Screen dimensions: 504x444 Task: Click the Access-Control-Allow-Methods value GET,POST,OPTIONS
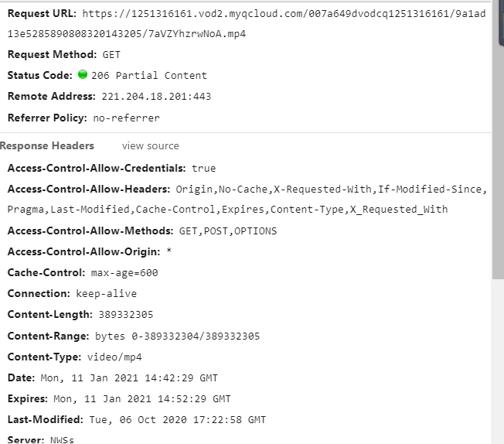coord(228,231)
